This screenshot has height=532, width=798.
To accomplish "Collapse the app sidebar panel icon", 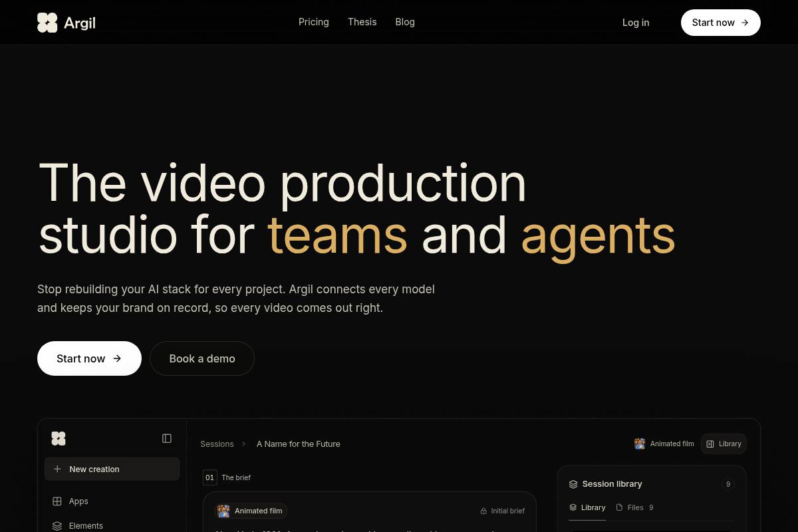I will [167, 438].
